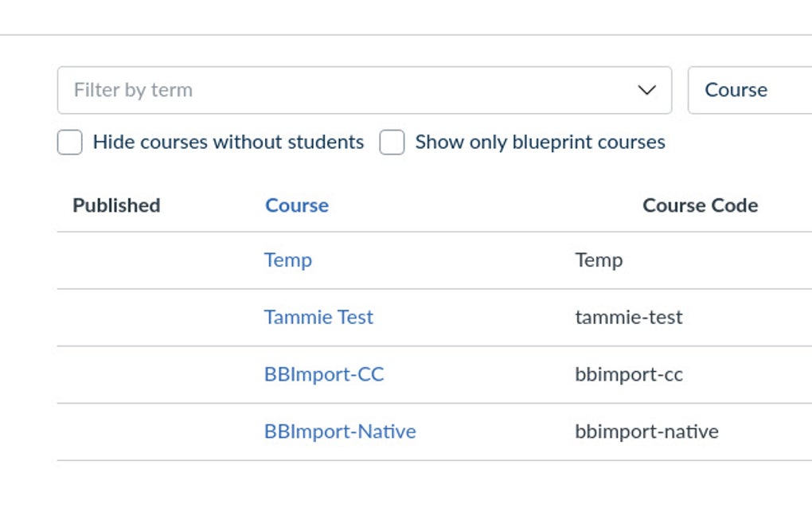
Task: Open the Temp course
Action: (287, 260)
